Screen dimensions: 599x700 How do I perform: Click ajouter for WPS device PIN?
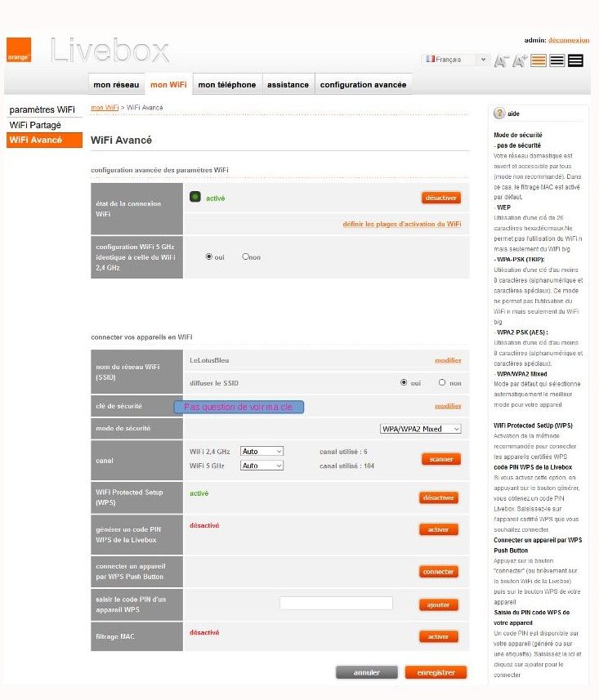[439, 605]
